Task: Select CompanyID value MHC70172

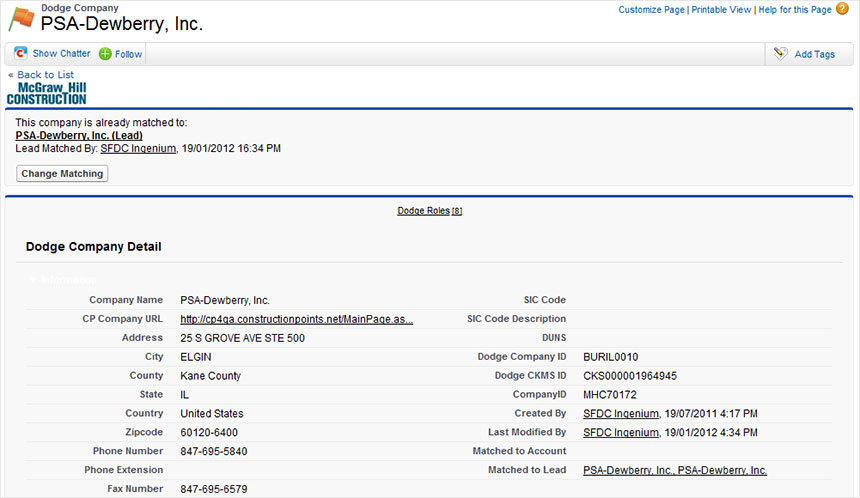Action: tap(610, 395)
